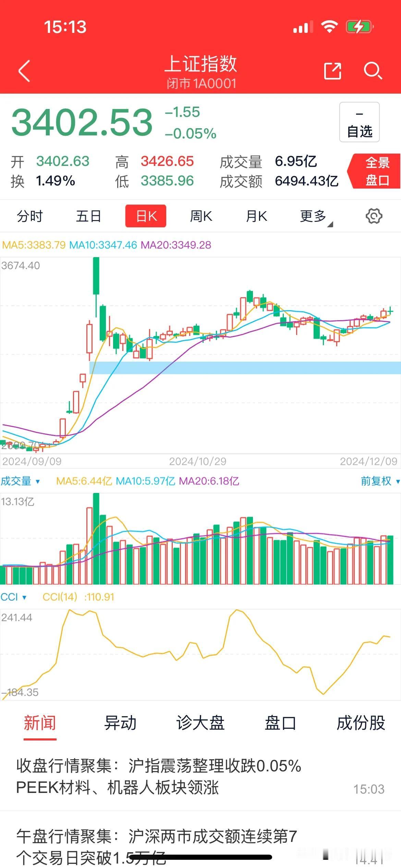Viewport: 401px width, 868px height.
Task: Remove from watchlist via 自选 button
Action: (360, 122)
